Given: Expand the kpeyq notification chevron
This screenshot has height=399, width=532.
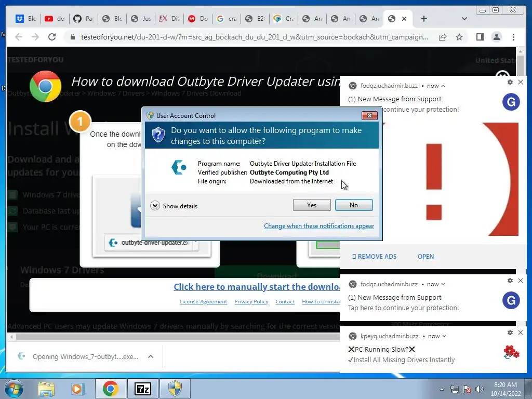Looking at the screenshot, I should pyautogui.click(x=444, y=336).
